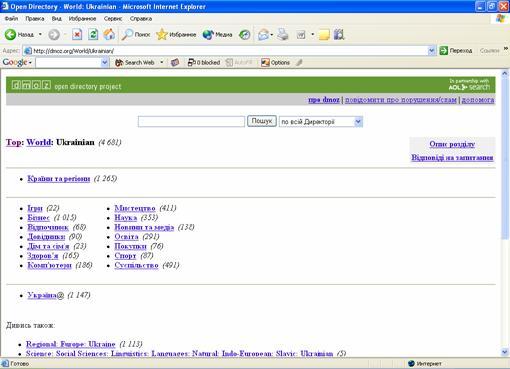Open the 'Україна@' link

click(45, 295)
